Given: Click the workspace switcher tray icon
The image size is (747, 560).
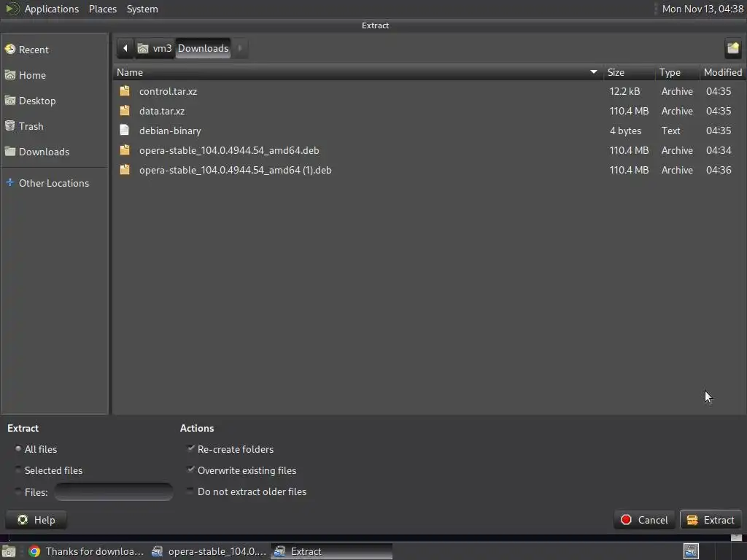Looking at the screenshot, I should [x=691, y=551].
